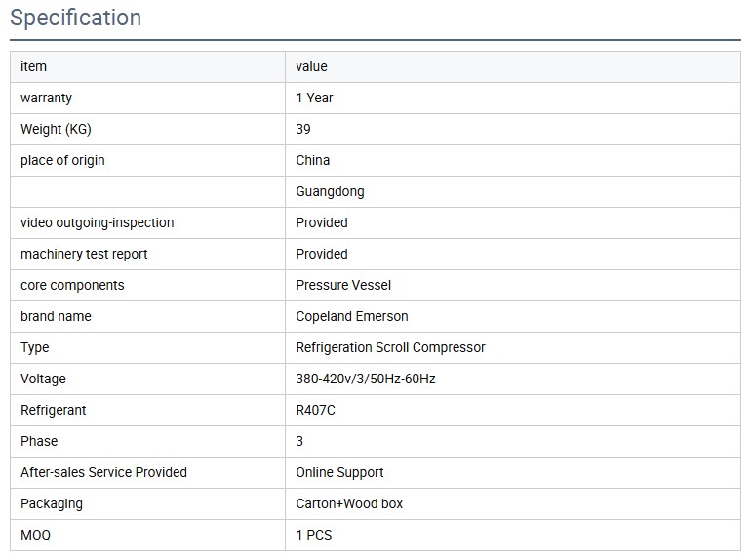
Task: Select the warranty row label
Action: pyautogui.click(x=46, y=98)
